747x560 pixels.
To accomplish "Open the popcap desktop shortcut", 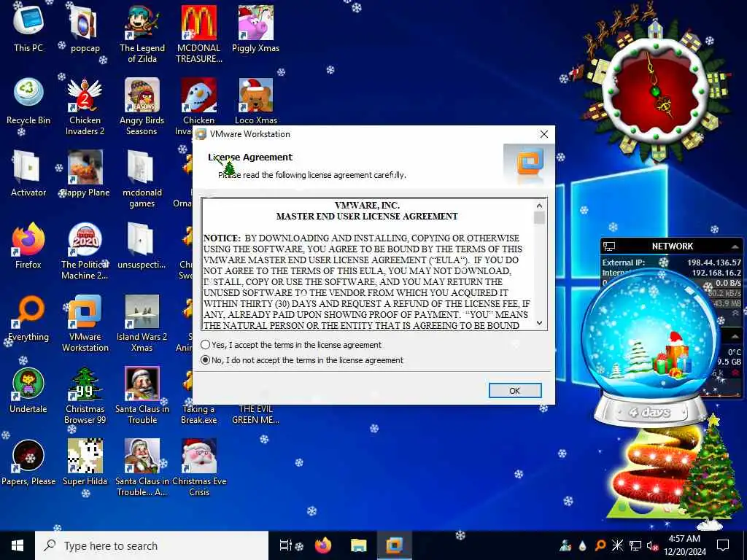I will [85, 28].
